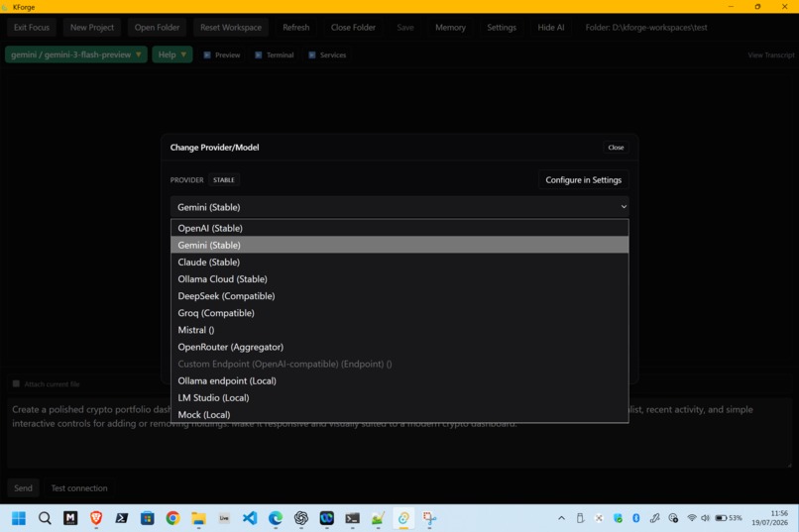The image size is (799, 532).
Task: Click Exit Focus button
Action: (x=32, y=28)
